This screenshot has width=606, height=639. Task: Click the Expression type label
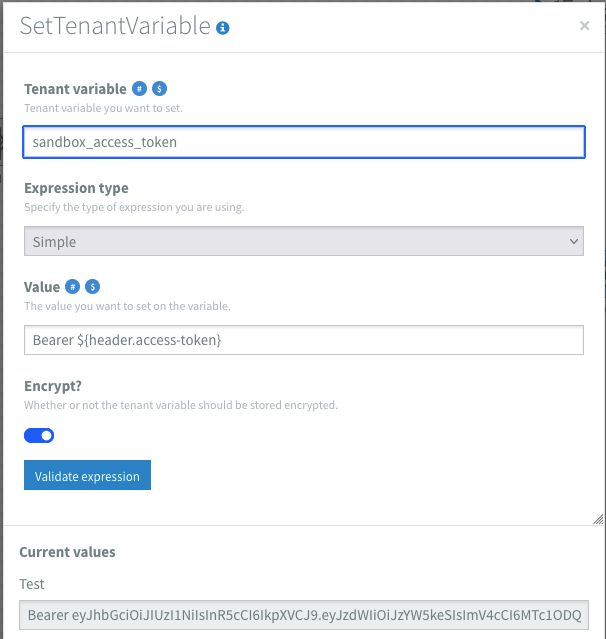pyautogui.click(x=76, y=188)
